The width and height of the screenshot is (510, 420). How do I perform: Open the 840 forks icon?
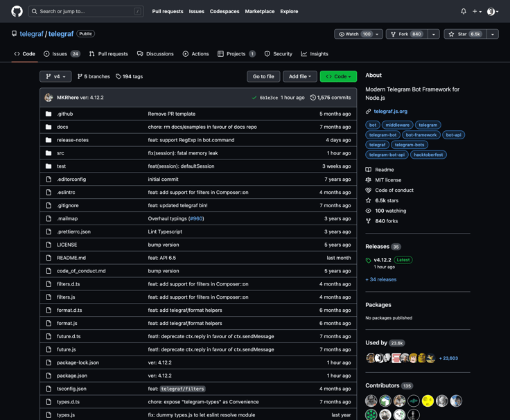(368, 221)
